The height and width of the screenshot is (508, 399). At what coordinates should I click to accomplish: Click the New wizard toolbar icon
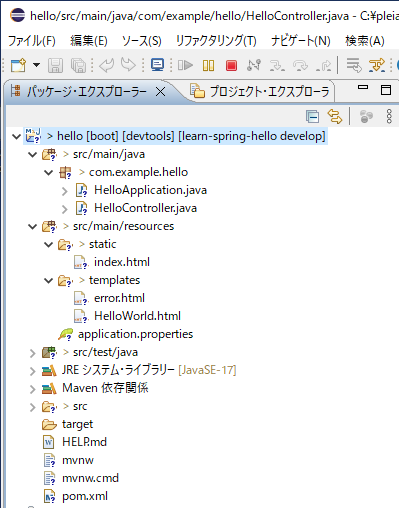click(x=18, y=65)
